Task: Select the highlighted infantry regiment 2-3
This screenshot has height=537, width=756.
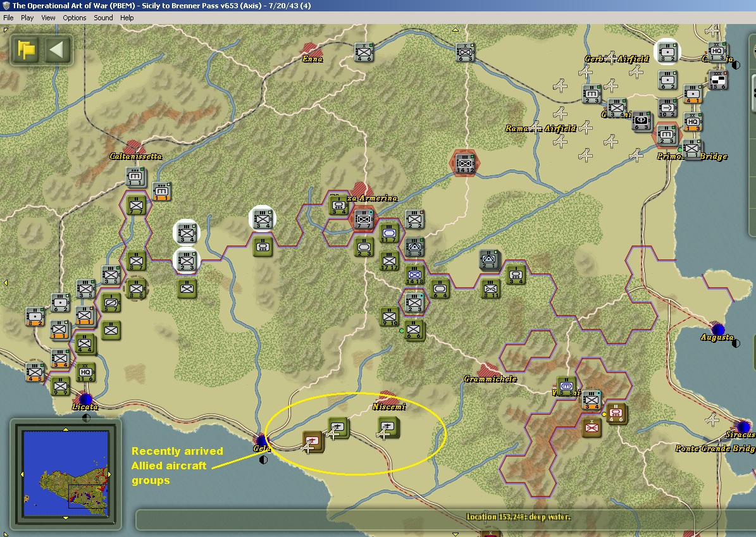Action: click(187, 261)
